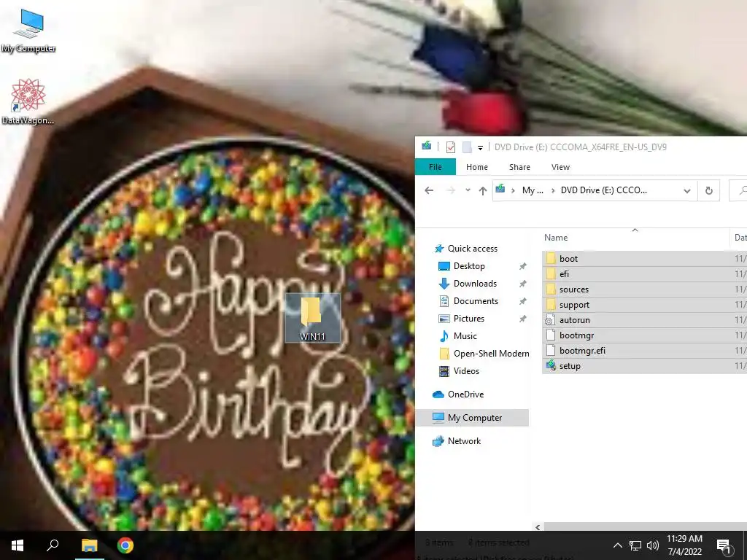This screenshot has height=560, width=747.
Task: Switch to the View ribbon tab
Action: coord(560,167)
